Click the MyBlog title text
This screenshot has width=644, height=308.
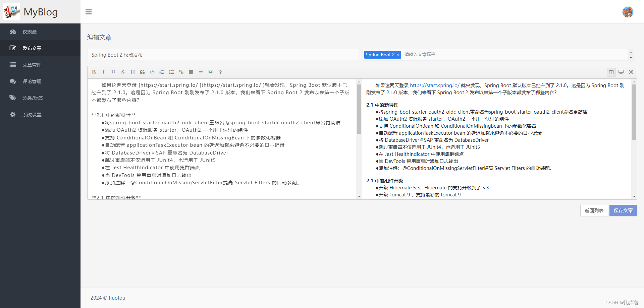[41, 12]
